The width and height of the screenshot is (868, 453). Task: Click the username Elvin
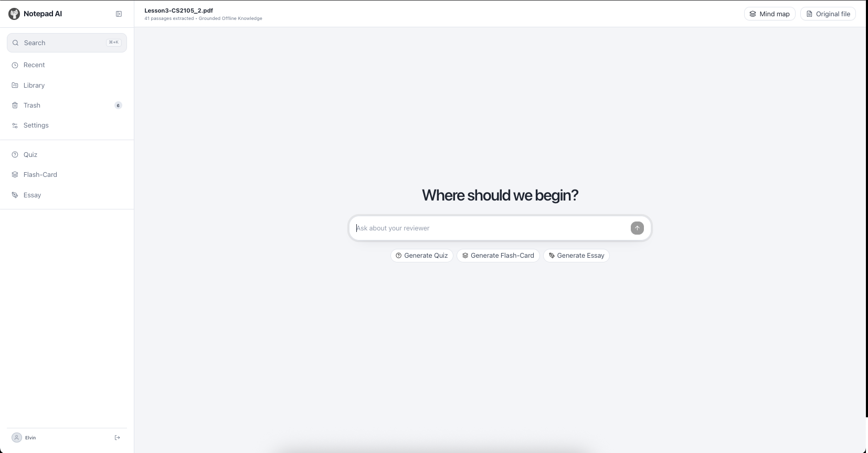[30, 438]
